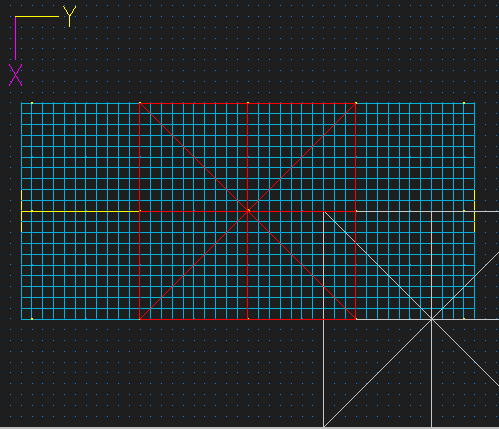Select center point where red diagonals cross

coord(248,211)
